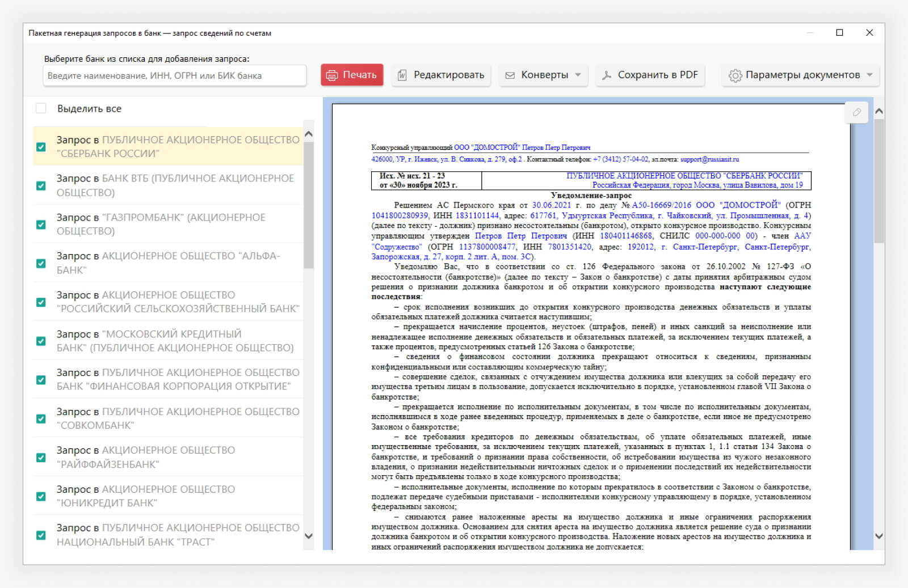
Task: Select the Банк ВТБ request row
Action: (168, 185)
